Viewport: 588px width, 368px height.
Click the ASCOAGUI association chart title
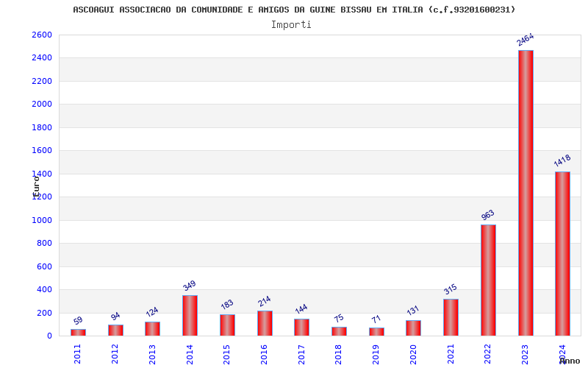pos(294,10)
